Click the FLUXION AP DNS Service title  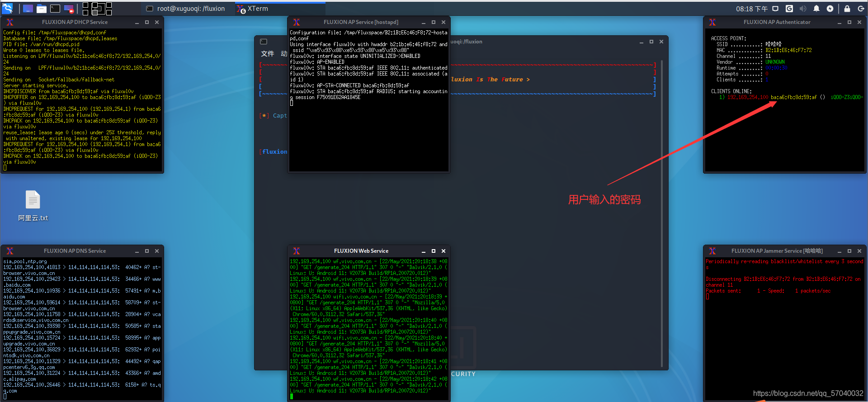[75, 251]
